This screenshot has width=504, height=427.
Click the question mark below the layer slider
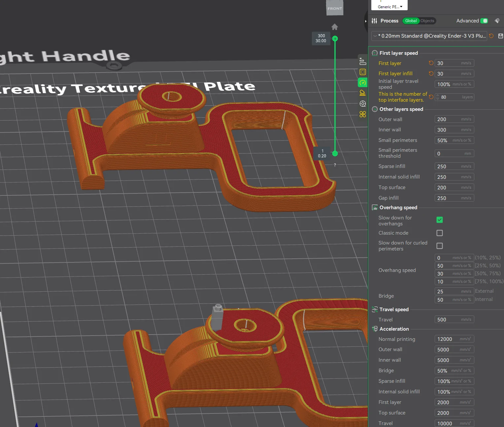tap(335, 165)
